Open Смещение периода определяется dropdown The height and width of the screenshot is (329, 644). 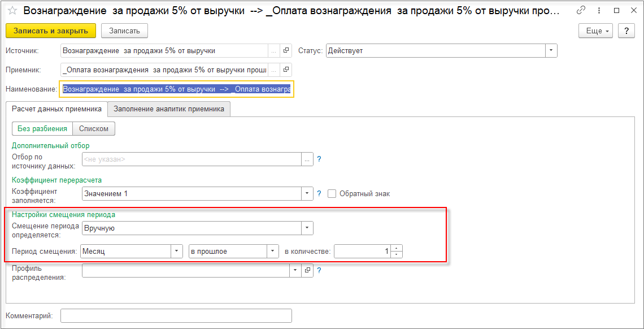[307, 228]
